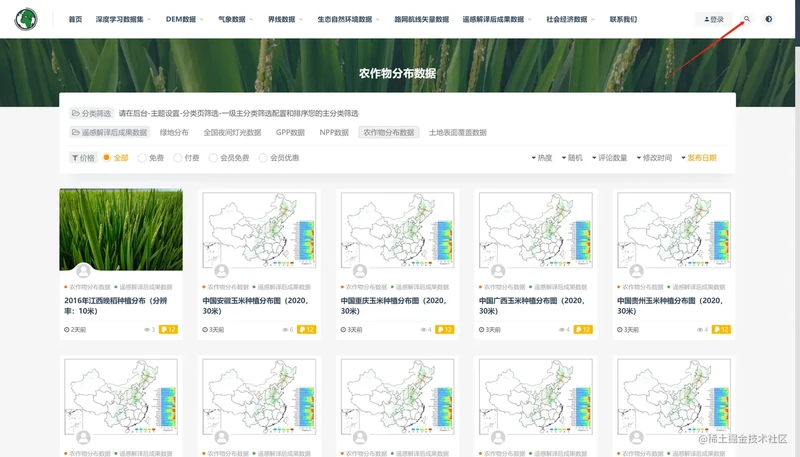
Task: Expand the 社会经济数据 nav dropdown
Action: (x=570, y=19)
